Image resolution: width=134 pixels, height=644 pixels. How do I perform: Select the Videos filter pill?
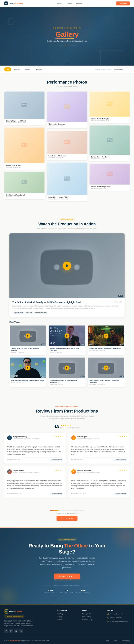28,69
